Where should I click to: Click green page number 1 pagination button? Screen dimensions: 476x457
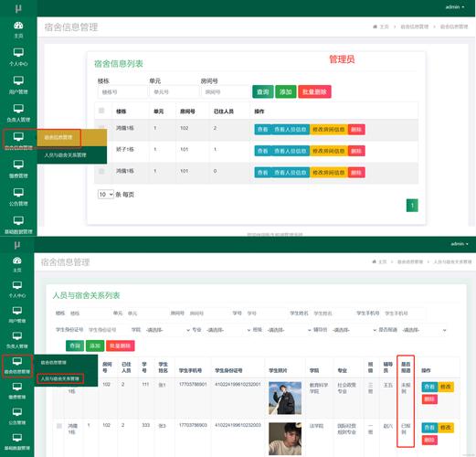412,206
